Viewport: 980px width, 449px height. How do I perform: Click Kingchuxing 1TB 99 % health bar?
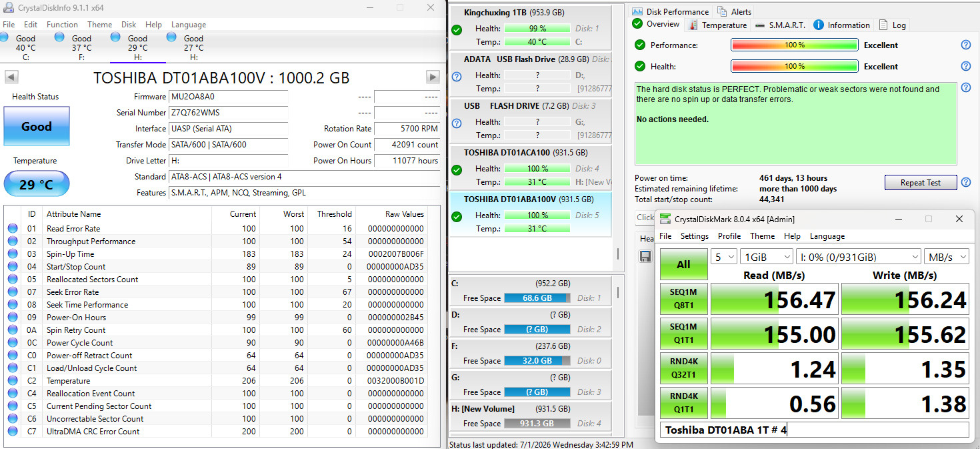[x=537, y=29]
